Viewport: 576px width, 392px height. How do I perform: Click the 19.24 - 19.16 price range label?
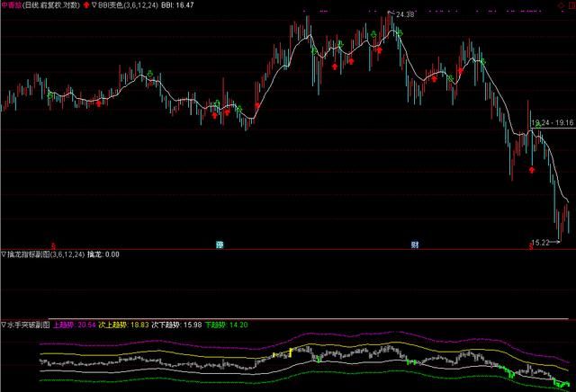[553, 122]
